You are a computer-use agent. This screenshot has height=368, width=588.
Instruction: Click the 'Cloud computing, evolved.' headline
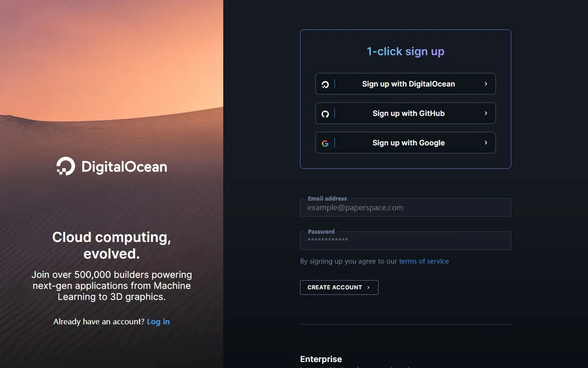112,245
